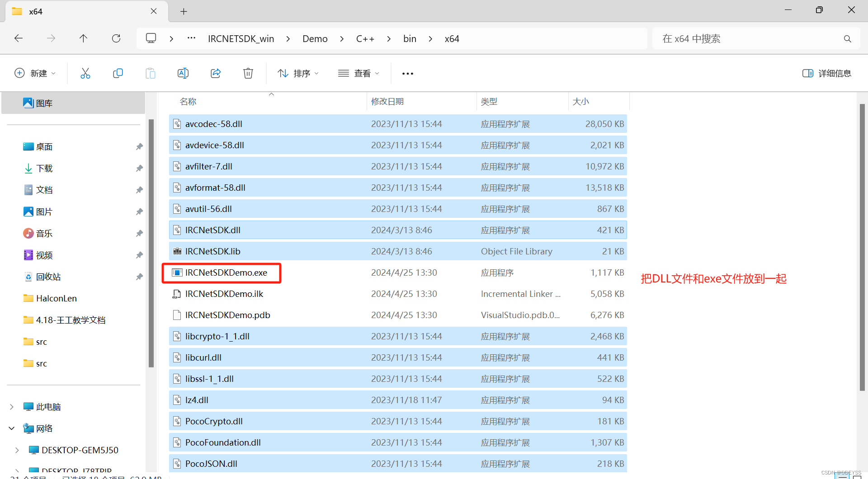Image resolution: width=868 pixels, height=479 pixels.
Task: Click the C++ breadcrumb
Action: tap(365, 39)
